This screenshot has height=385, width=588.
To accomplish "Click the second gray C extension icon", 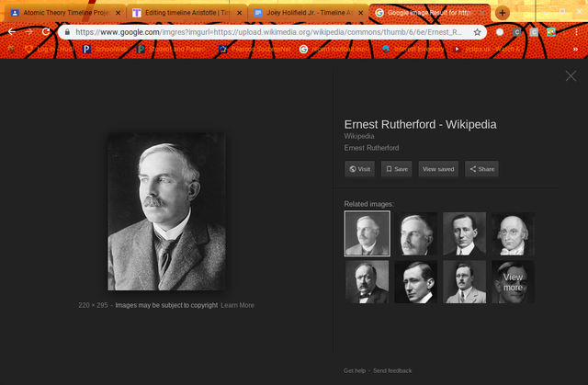I will [534, 32].
